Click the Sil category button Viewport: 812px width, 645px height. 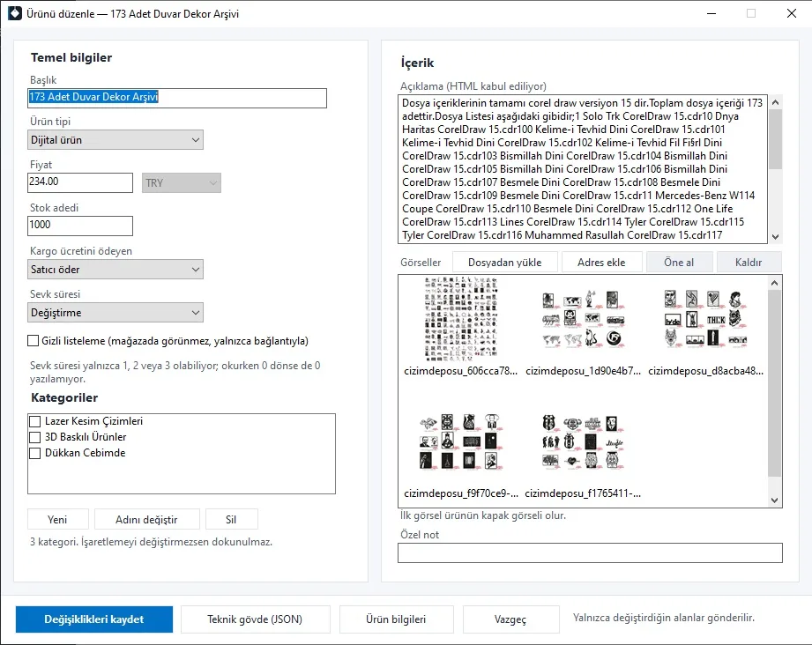231,519
